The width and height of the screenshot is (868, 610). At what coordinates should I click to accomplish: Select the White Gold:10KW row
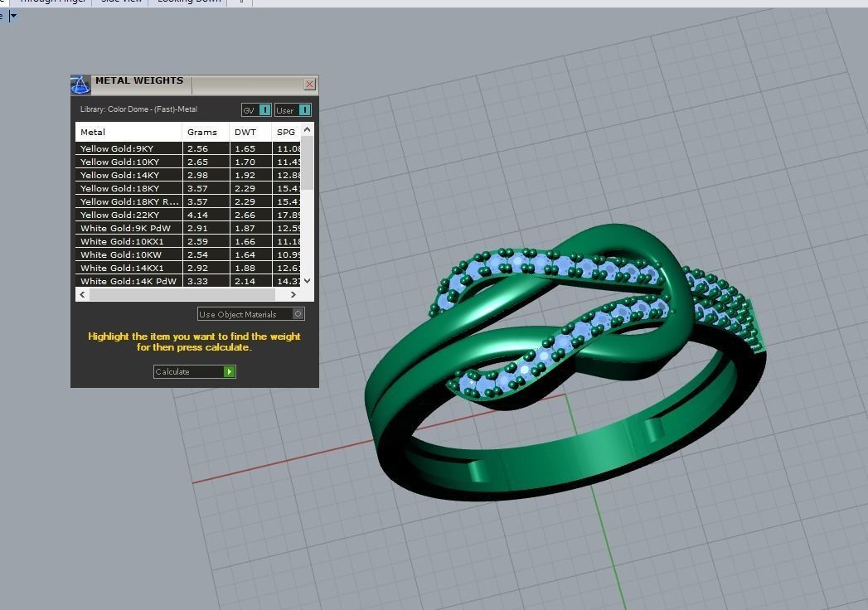[187, 254]
